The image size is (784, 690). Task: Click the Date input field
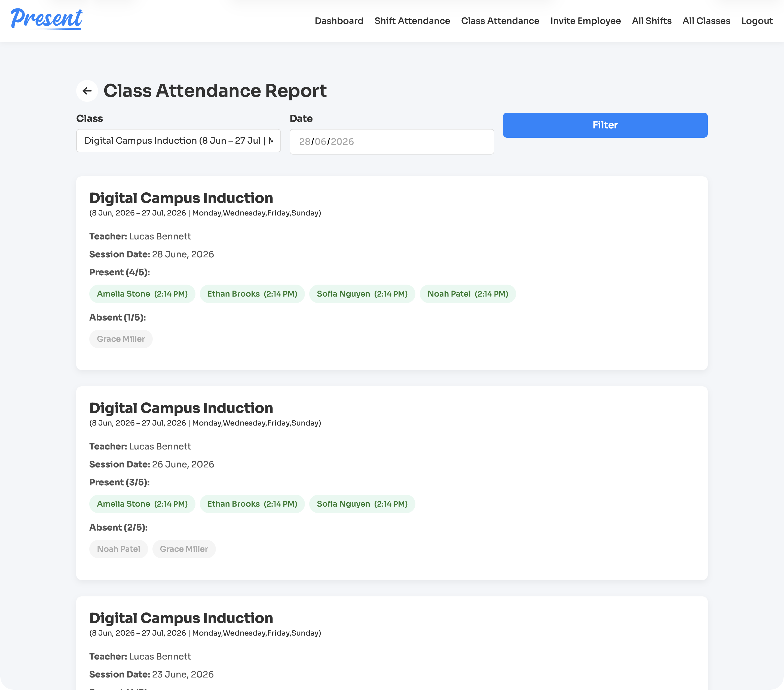pos(392,141)
